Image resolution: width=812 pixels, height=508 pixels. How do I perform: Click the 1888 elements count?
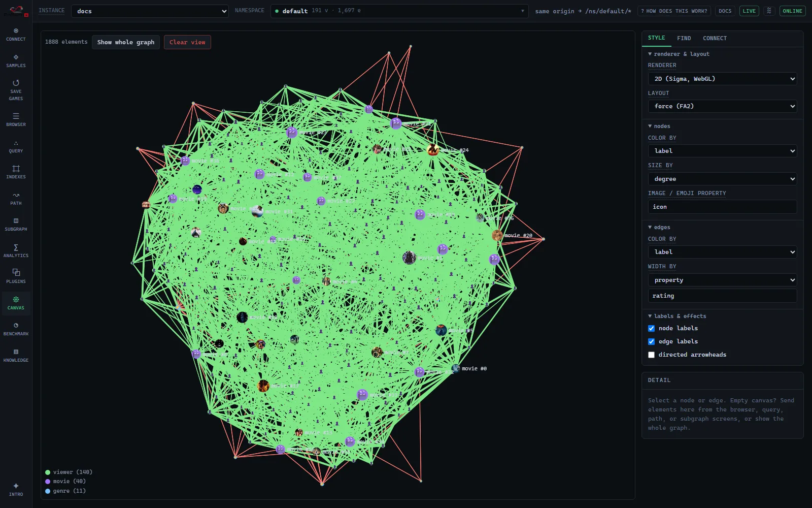pos(66,42)
